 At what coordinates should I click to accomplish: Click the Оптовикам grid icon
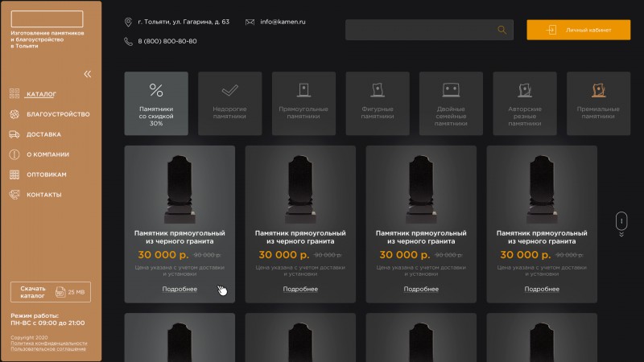tap(14, 175)
